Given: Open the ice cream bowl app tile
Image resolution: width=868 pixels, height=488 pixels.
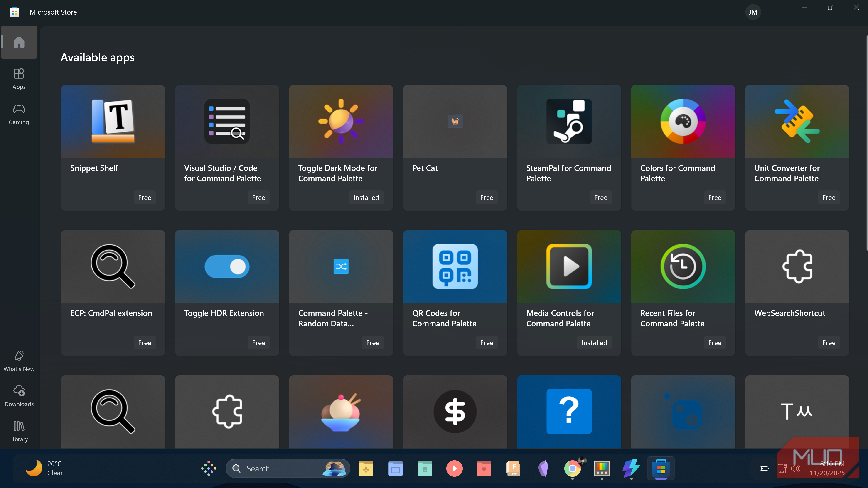Looking at the screenshot, I should pyautogui.click(x=341, y=412).
